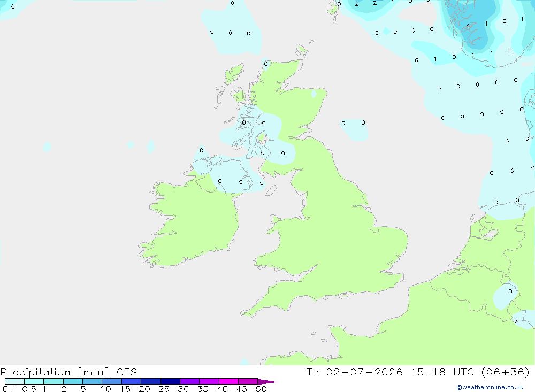The height and width of the screenshot is (392, 535).
Task: Click the legend label "30"
Action: coord(184,389)
